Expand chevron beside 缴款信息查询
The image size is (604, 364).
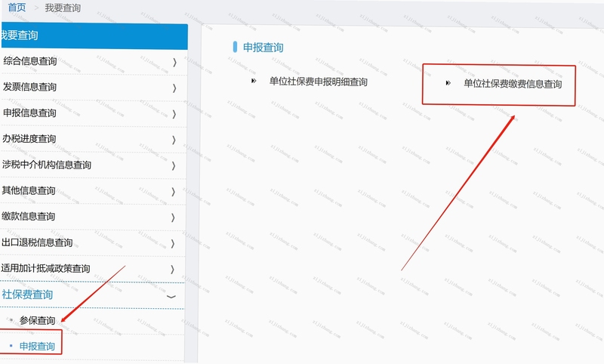[x=173, y=217]
